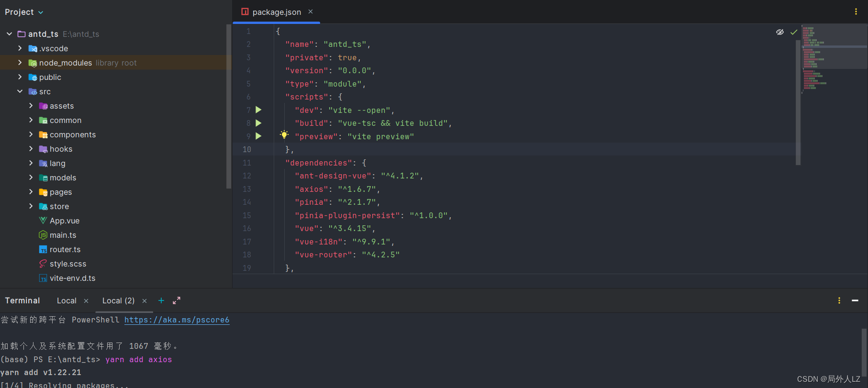
Task: Expand the assets folder
Action: pos(31,106)
